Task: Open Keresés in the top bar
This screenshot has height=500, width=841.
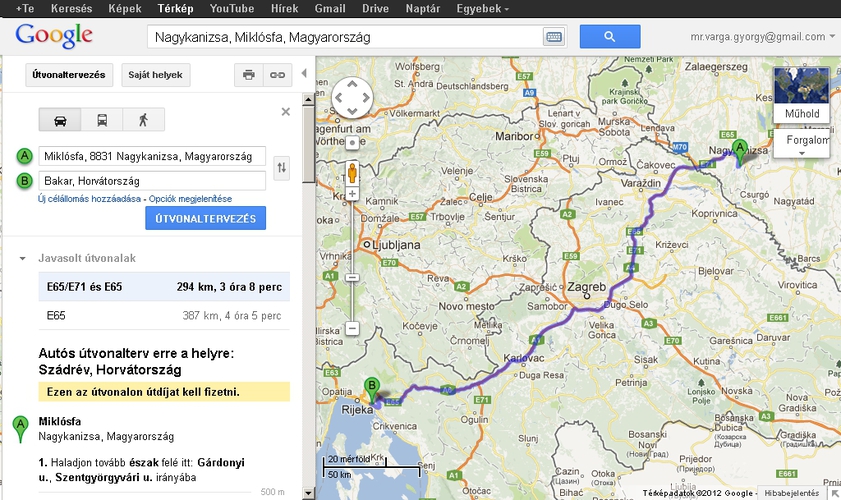Action: [x=71, y=9]
